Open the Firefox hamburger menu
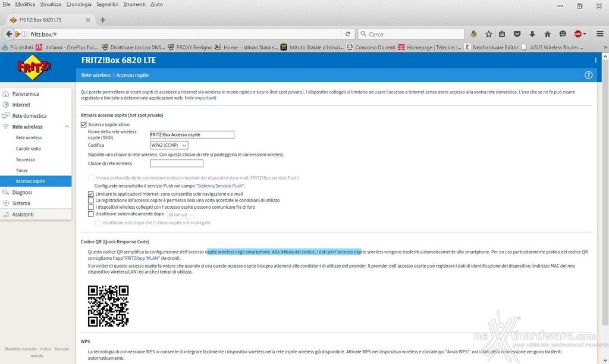The width and height of the screenshot is (609, 364). (599, 34)
